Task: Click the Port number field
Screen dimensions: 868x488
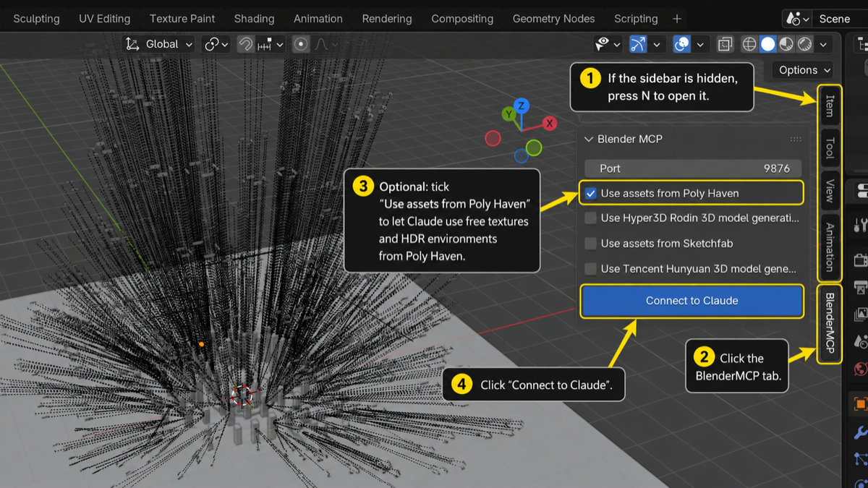Action: (x=692, y=168)
